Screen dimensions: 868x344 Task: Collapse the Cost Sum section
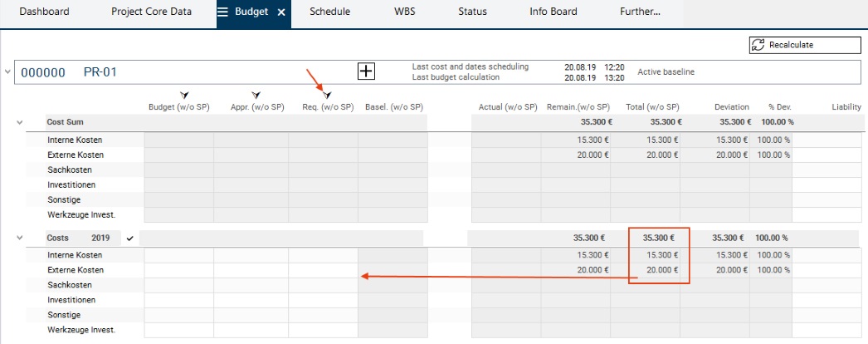(19, 122)
